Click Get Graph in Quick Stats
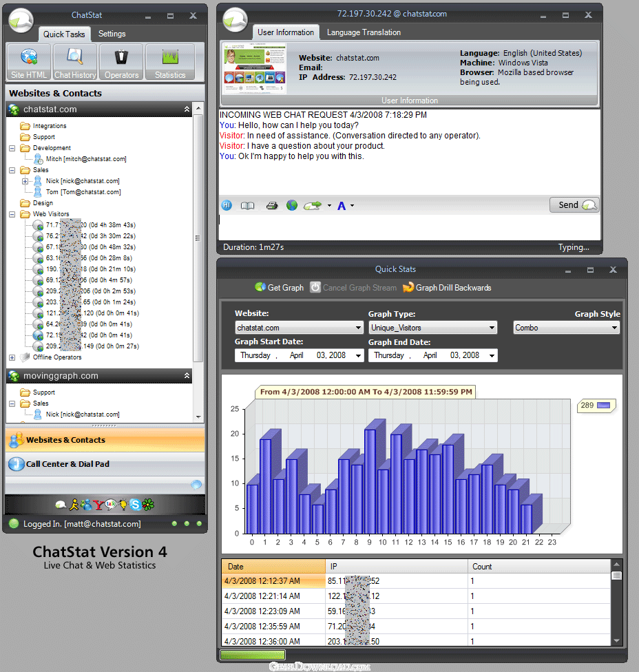The width and height of the screenshot is (639, 672). pos(280,287)
